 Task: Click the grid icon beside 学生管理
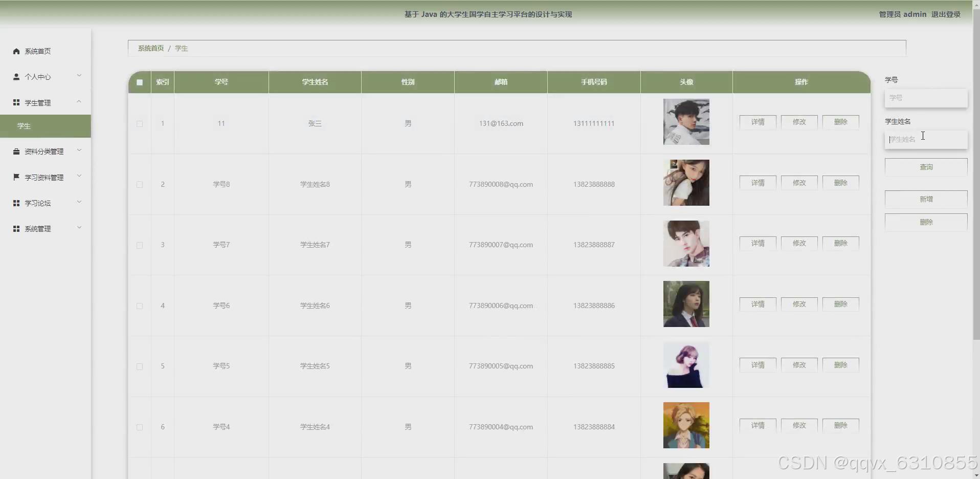click(x=16, y=102)
